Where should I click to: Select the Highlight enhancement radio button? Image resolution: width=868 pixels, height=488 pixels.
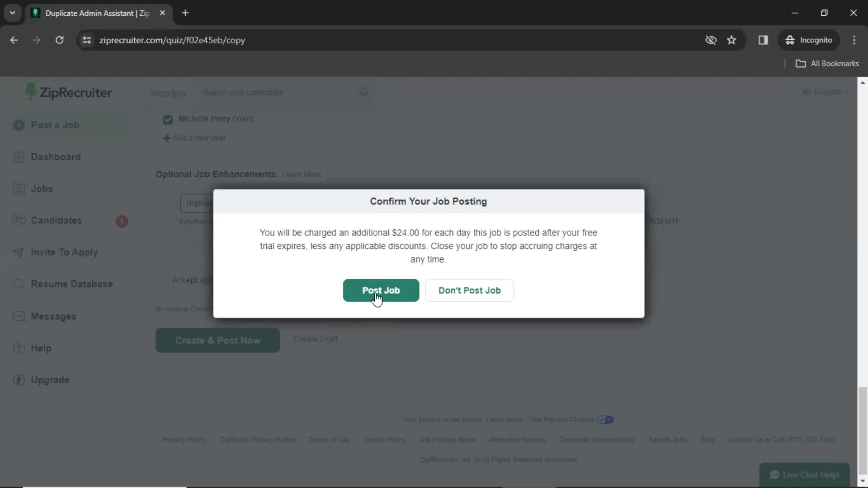(x=171, y=204)
